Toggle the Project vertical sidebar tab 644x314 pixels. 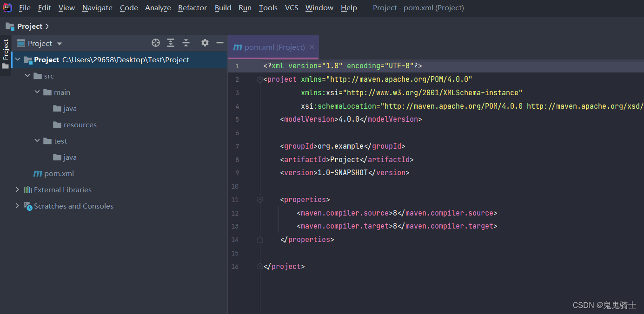[6, 49]
